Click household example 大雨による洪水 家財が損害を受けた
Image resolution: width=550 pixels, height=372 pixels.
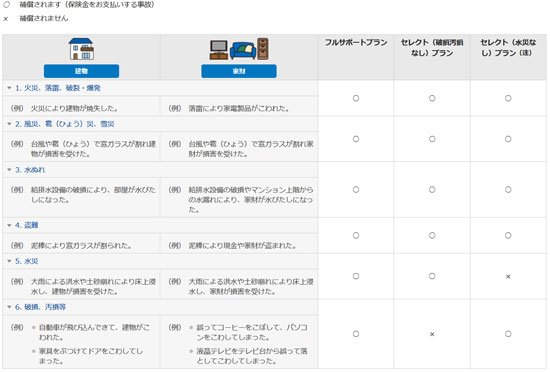251,286
